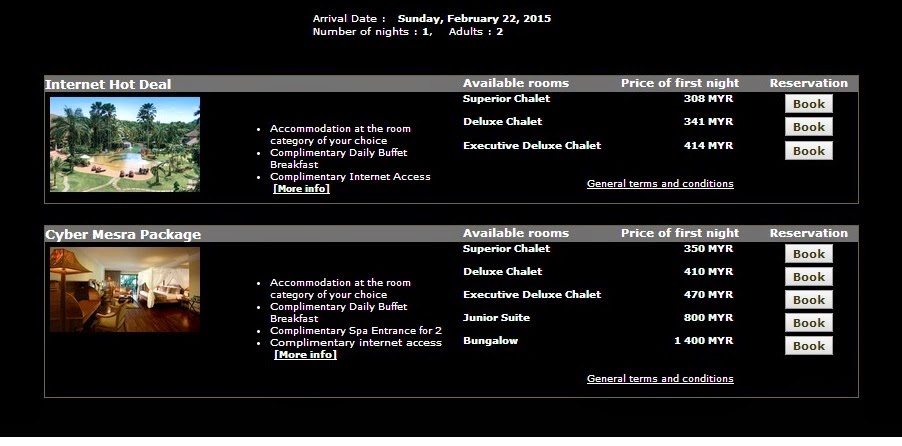Book the 470 MYR Executive Deluxe Chalet

click(808, 300)
